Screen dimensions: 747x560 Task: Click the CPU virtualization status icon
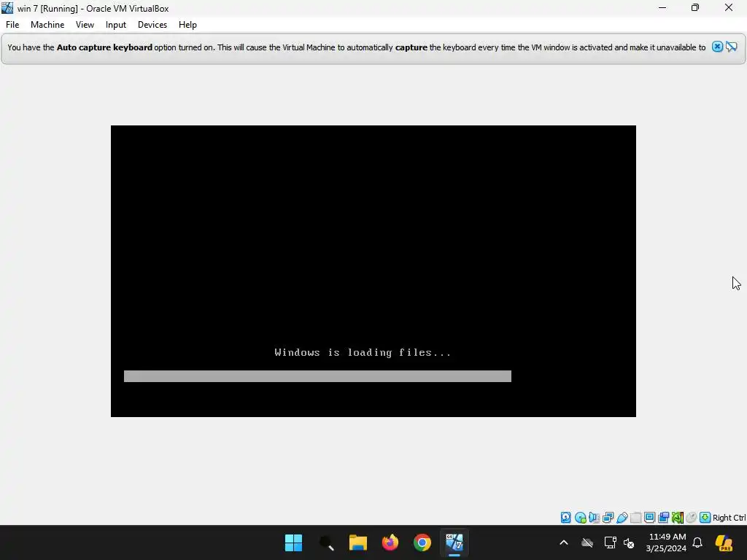coord(678,518)
